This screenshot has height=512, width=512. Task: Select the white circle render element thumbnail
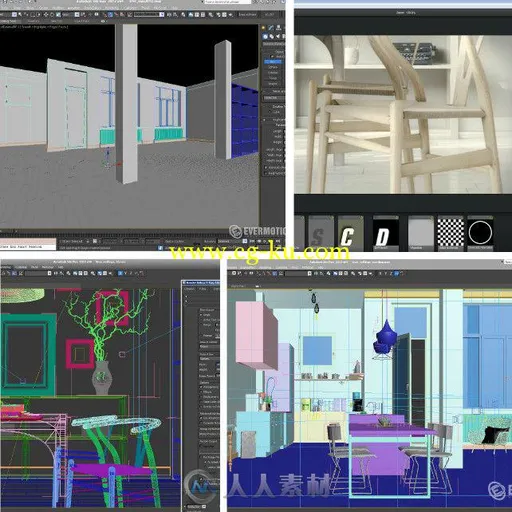click(x=480, y=233)
